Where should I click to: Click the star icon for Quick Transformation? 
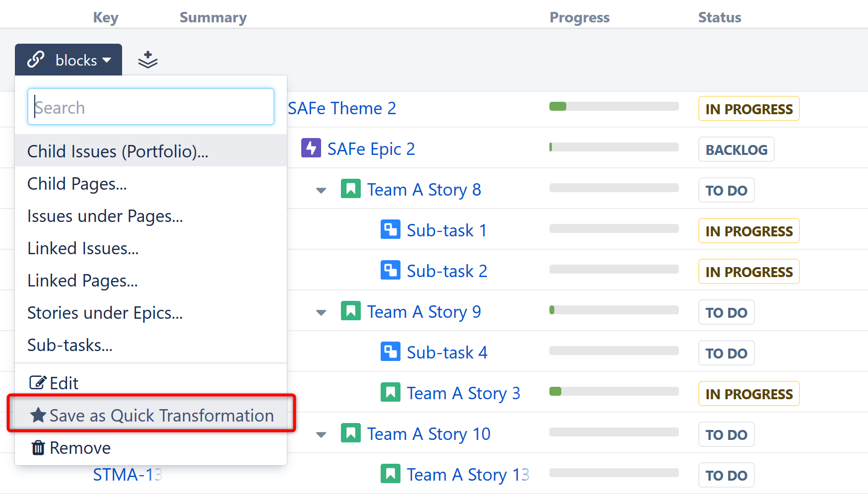(x=38, y=416)
